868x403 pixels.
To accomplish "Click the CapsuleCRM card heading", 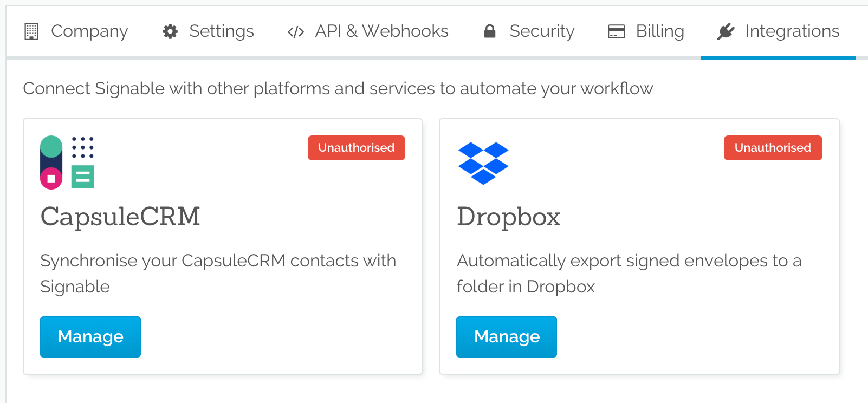I will 120,217.
